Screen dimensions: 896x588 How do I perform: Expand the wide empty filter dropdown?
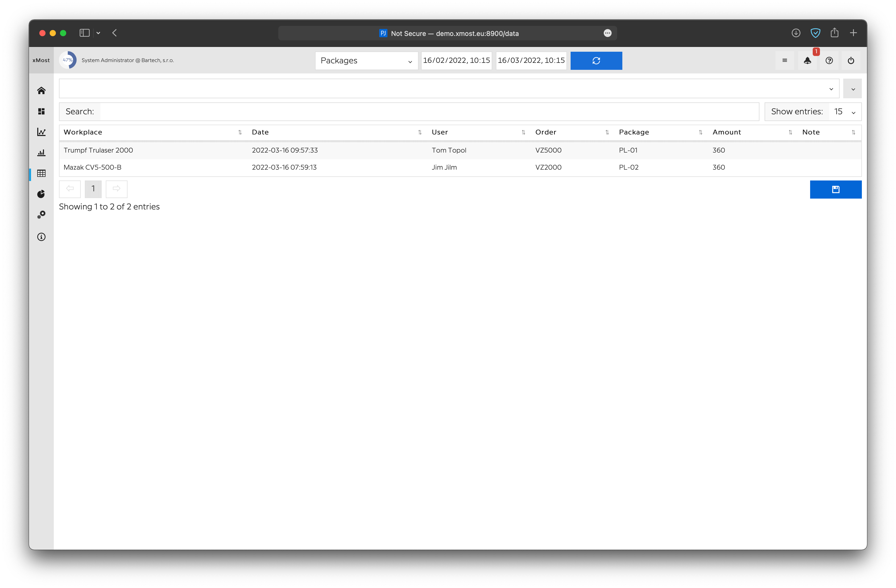coord(449,89)
